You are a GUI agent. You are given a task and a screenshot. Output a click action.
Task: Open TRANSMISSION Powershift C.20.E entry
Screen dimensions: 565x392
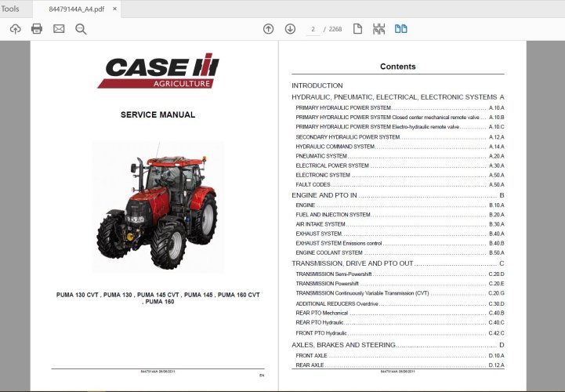(x=400, y=284)
